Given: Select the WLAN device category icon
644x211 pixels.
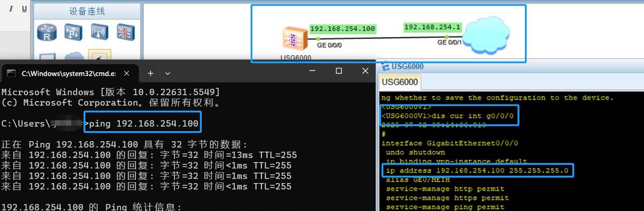Looking at the screenshot, I should pyautogui.click(x=99, y=32).
